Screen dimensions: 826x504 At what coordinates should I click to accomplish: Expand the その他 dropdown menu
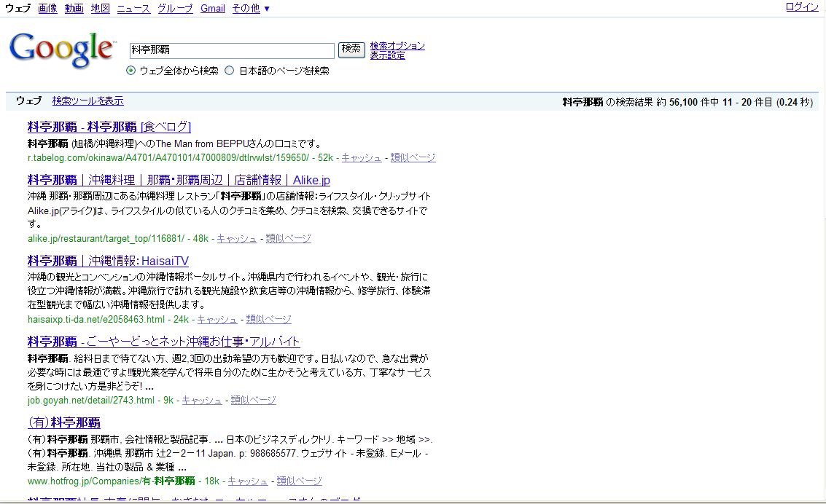[x=251, y=9]
